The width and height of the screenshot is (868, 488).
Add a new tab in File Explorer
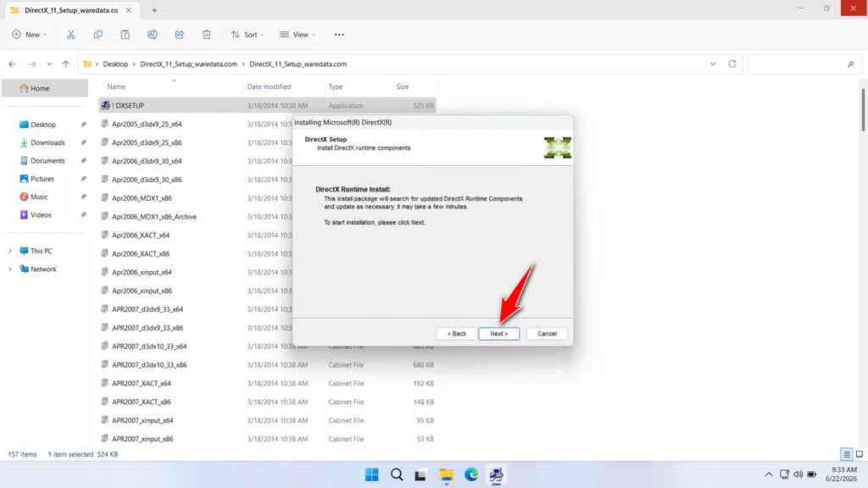(x=154, y=10)
